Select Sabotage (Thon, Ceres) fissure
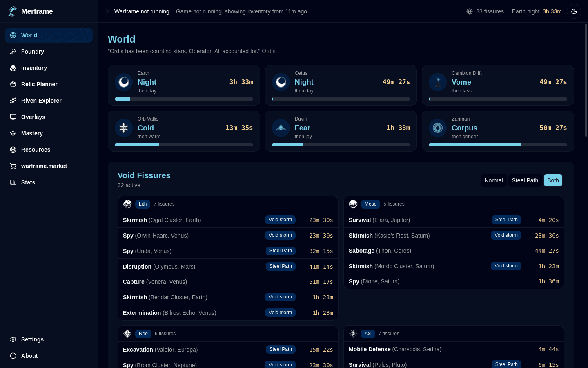The height and width of the screenshot is (368, 588). pos(454,251)
